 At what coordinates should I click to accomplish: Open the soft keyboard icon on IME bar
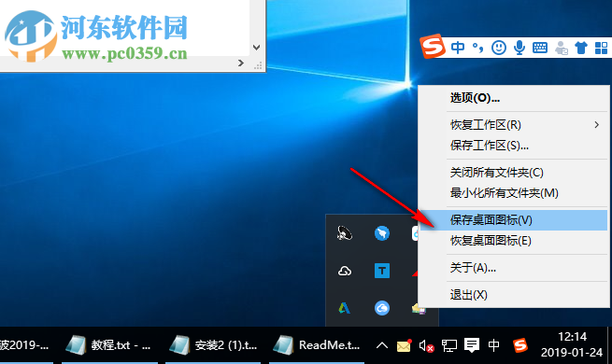point(540,48)
